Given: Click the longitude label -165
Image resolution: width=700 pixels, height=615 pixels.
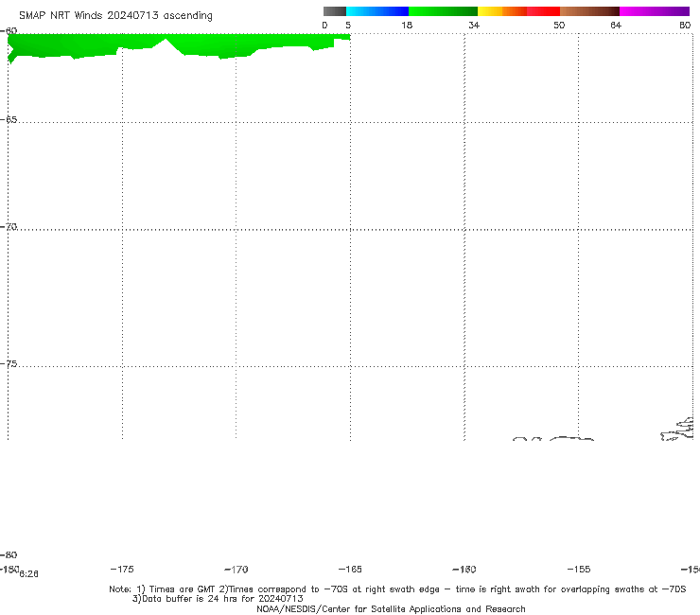Looking at the screenshot, I should click(x=350, y=569).
